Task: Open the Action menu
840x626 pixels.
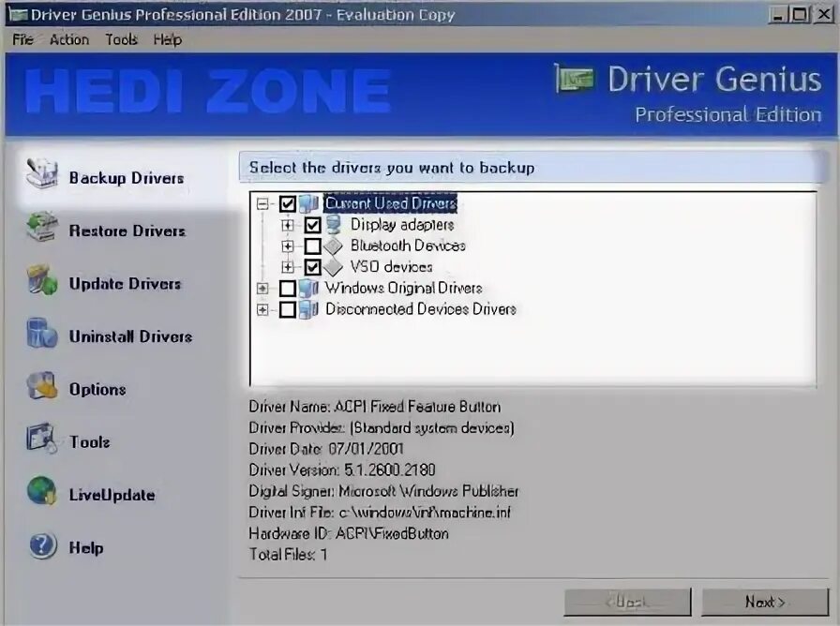Action: tap(69, 39)
